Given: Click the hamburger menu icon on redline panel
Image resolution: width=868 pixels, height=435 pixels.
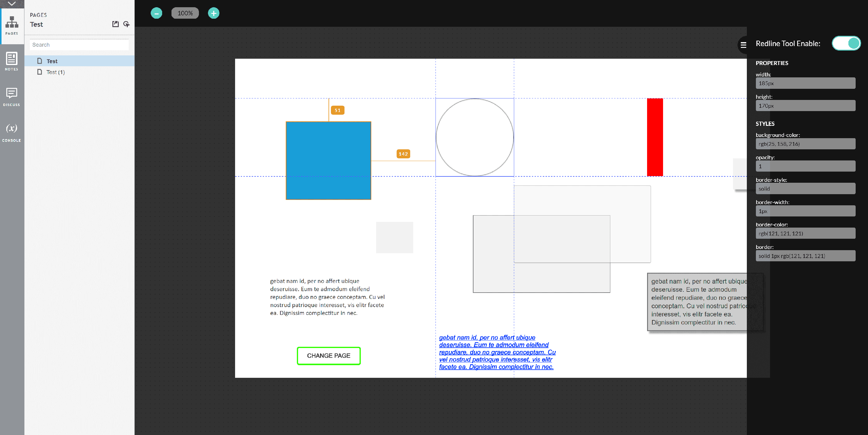Looking at the screenshot, I should [743, 45].
